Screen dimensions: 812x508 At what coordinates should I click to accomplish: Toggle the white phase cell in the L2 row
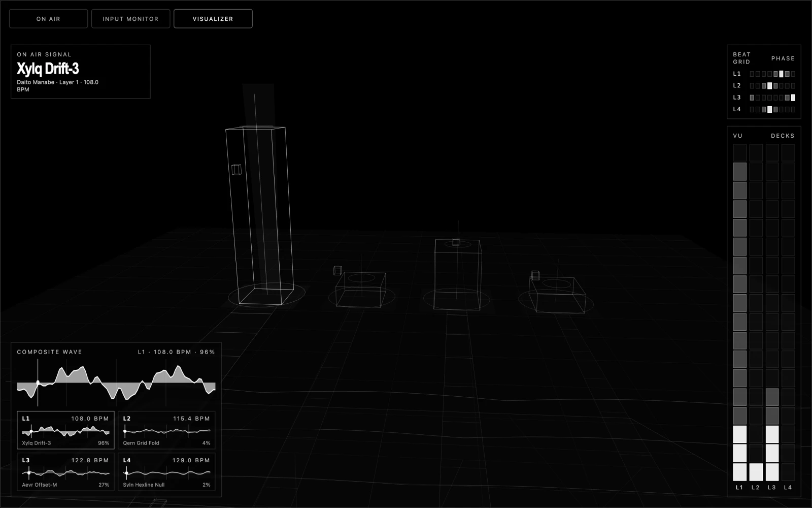[770, 86]
